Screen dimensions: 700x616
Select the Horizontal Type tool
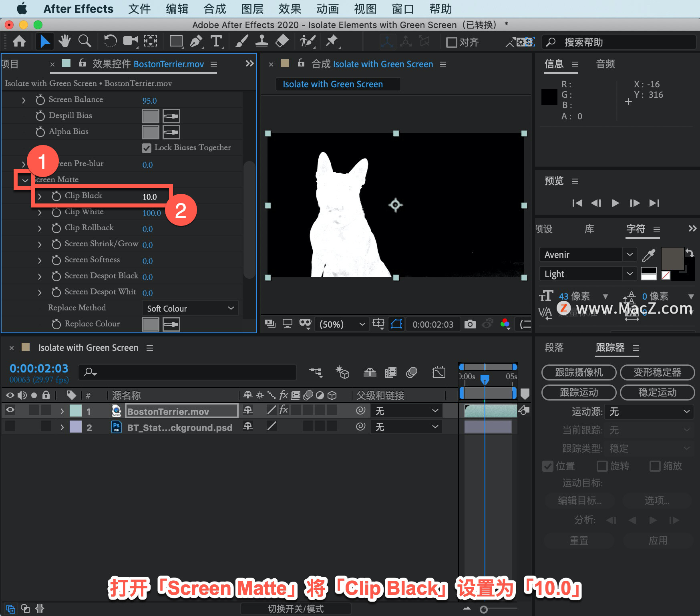216,41
